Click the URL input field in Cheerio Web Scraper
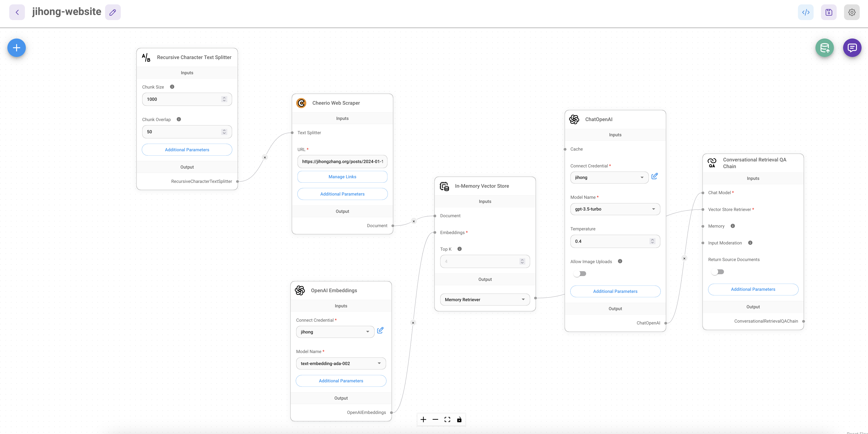This screenshot has height=434, width=868. (342, 161)
